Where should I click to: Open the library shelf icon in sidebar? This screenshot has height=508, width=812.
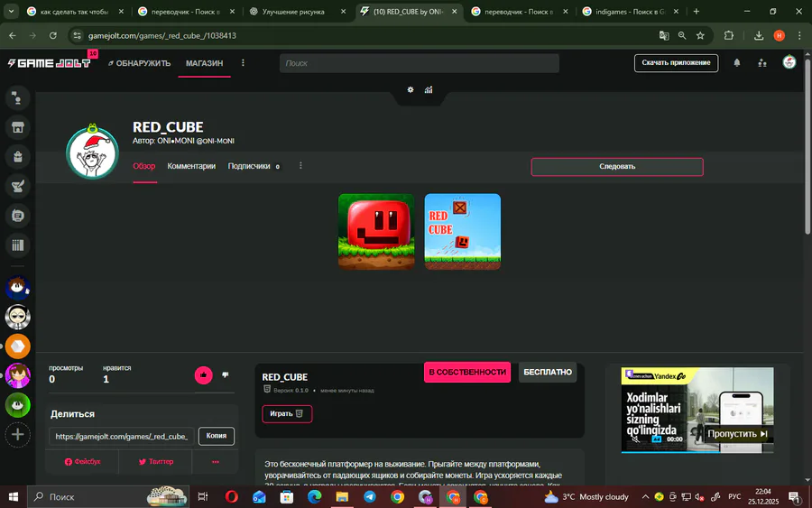point(18,245)
